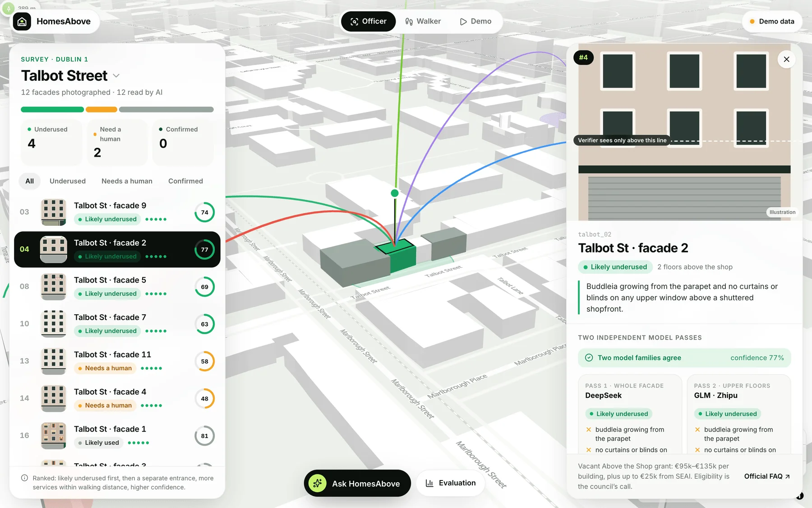The width and height of the screenshot is (812, 508).
Task: Filter list by Needs a human
Action: 127,181
